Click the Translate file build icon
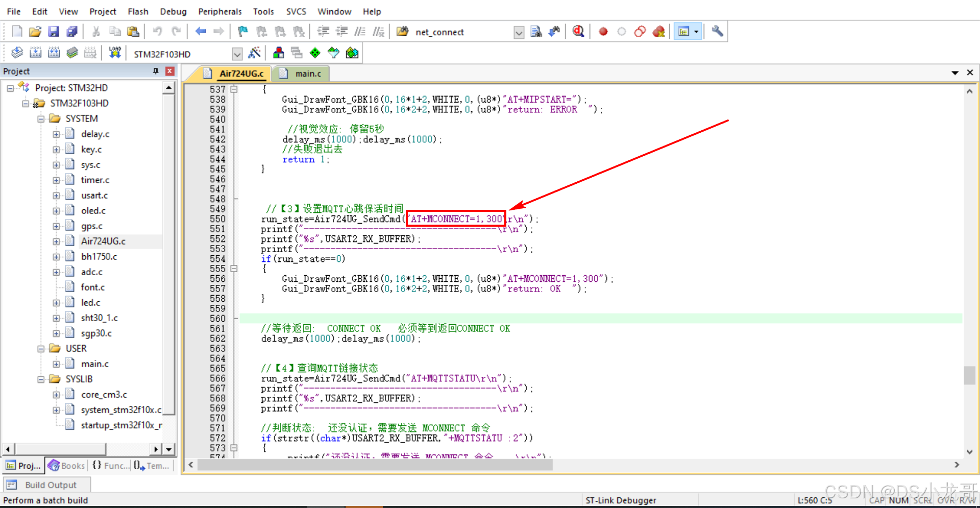 click(17, 53)
